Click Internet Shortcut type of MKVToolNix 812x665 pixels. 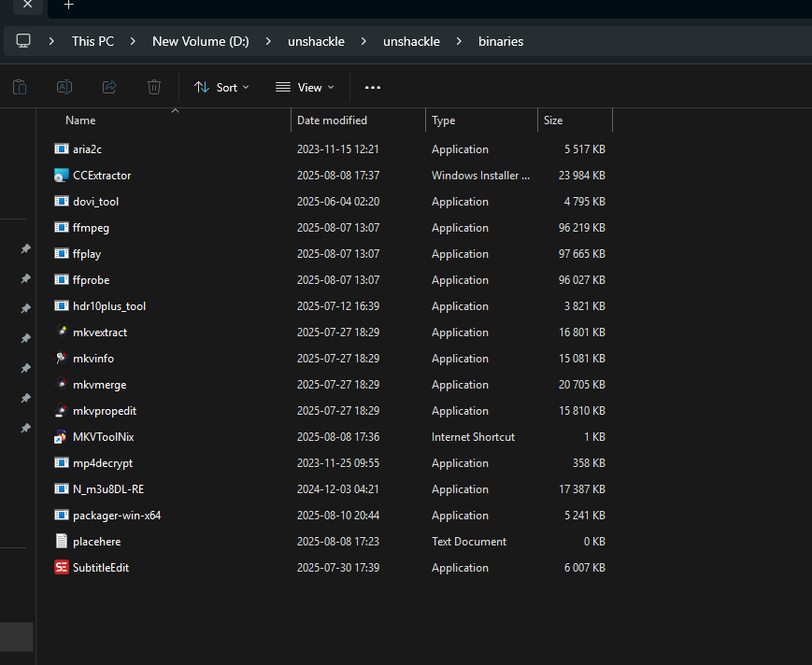473,437
